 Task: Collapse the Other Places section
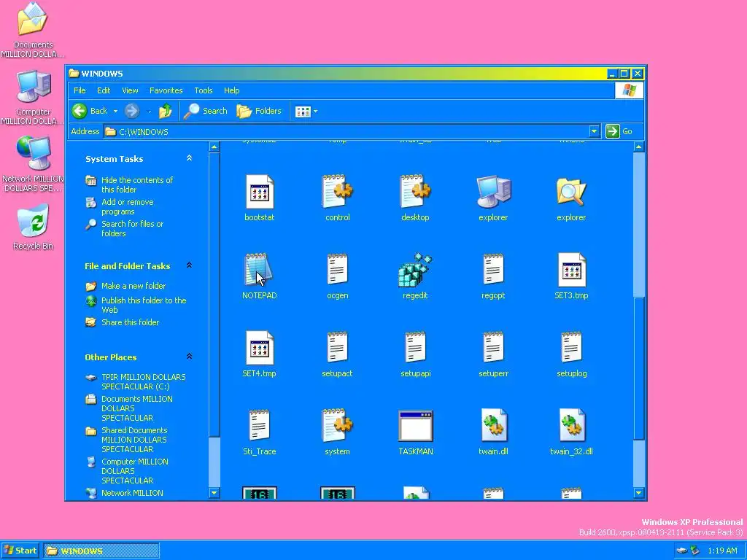(189, 356)
